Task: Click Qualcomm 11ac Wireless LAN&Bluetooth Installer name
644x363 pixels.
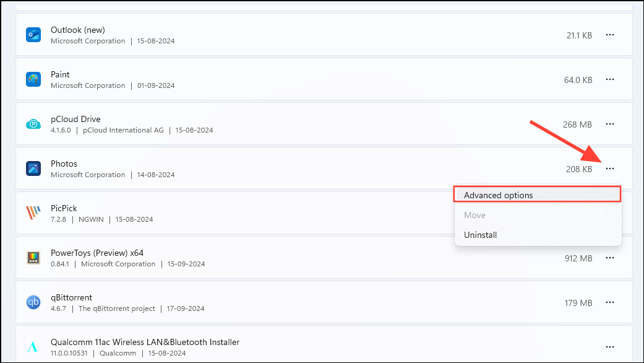Action: pyautogui.click(x=145, y=342)
